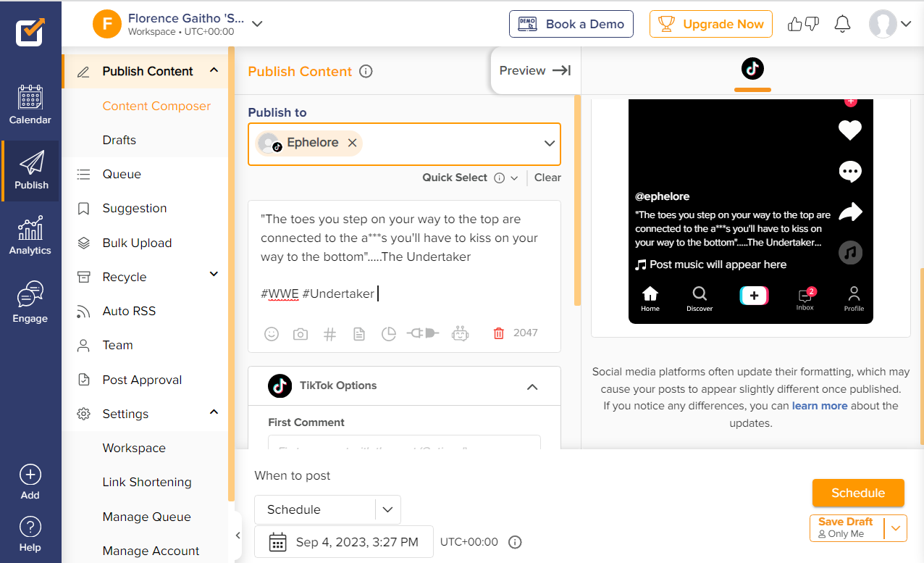Open Post Approval menu item
924x563 pixels.
tap(142, 380)
